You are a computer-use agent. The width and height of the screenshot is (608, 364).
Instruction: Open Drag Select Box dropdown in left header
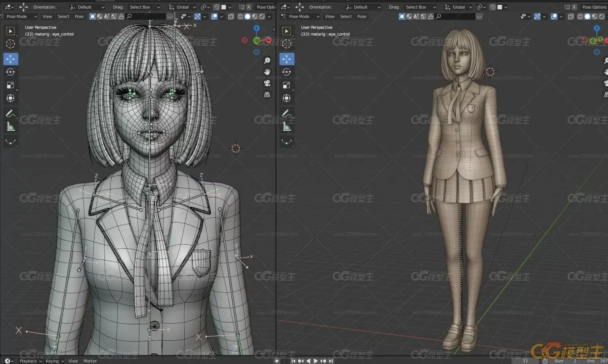(145, 7)
